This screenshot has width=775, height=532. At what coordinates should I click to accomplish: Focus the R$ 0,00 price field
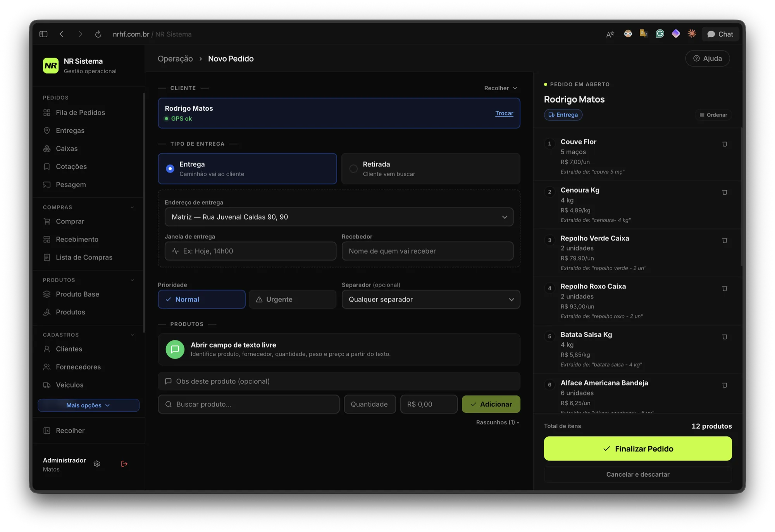point(429,404)
